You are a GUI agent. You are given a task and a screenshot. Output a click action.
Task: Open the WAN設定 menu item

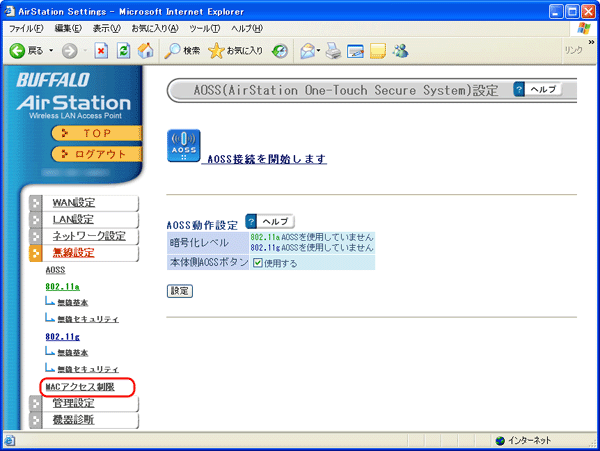coord(74,203)
